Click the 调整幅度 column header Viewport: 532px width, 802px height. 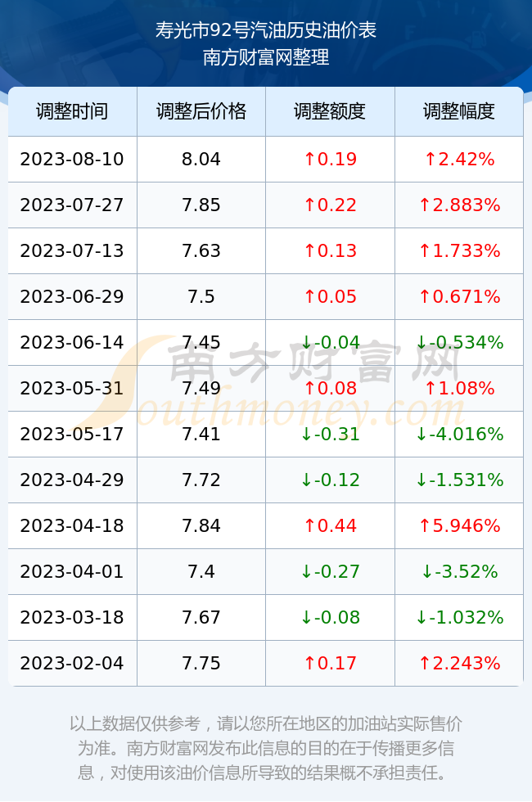(x=459, y=111)
